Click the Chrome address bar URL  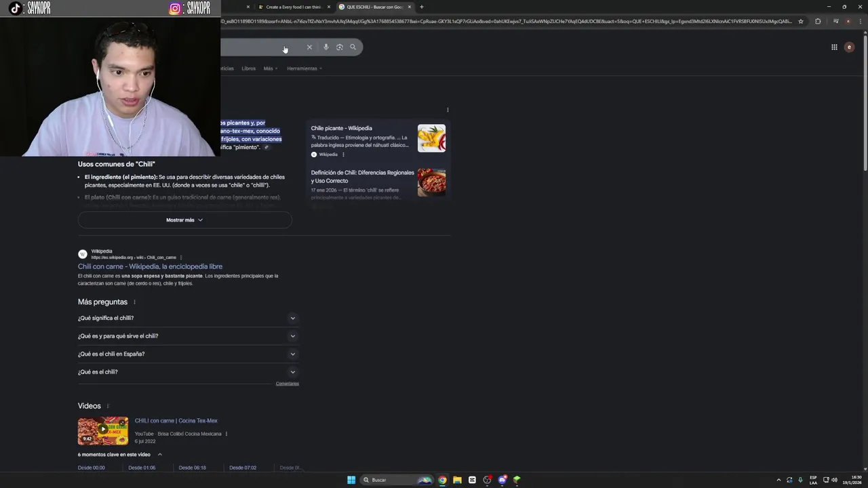tap(506, 21)
